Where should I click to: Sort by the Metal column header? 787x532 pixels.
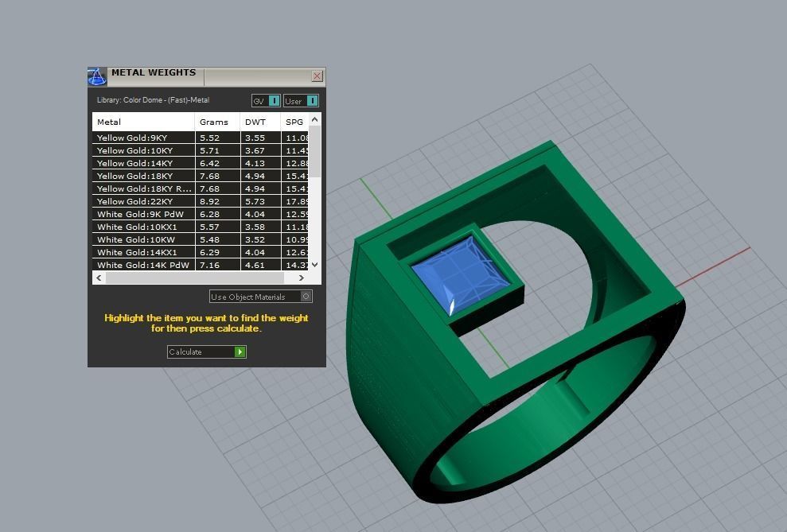tap(143, 122)
